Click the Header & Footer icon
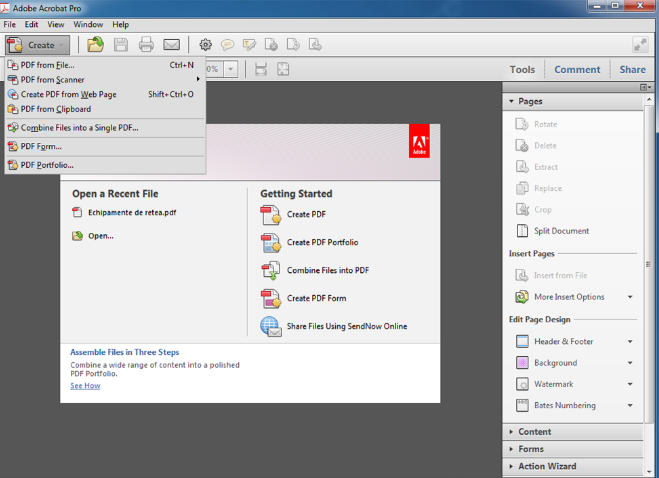This screenshot has width=659, height=478. coord(522,341)
